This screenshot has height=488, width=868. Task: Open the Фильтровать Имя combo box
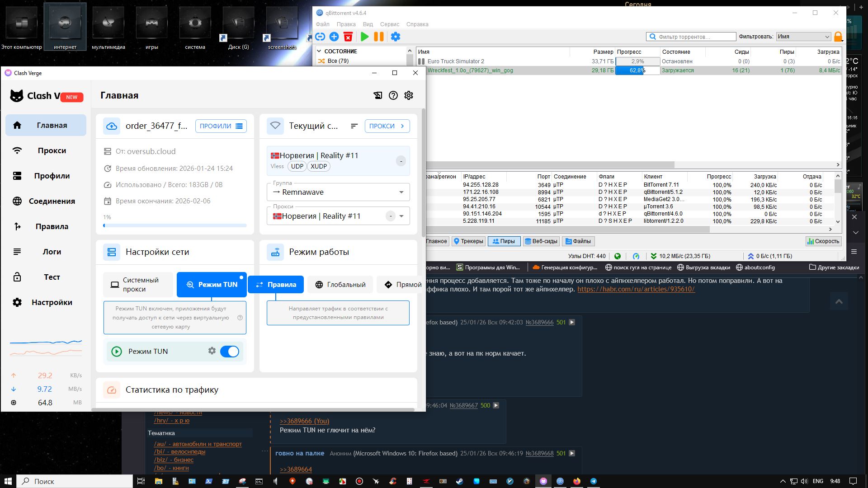(x=803, y=37)
